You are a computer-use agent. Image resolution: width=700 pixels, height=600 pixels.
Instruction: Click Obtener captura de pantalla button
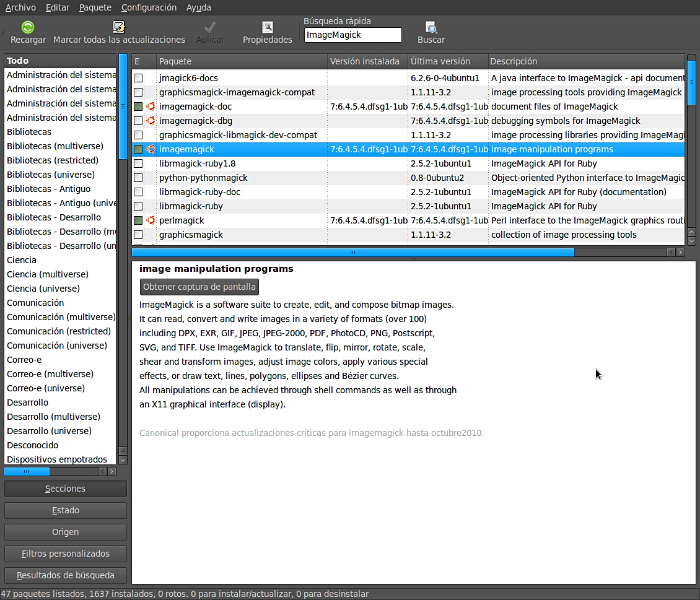(199, 287)
